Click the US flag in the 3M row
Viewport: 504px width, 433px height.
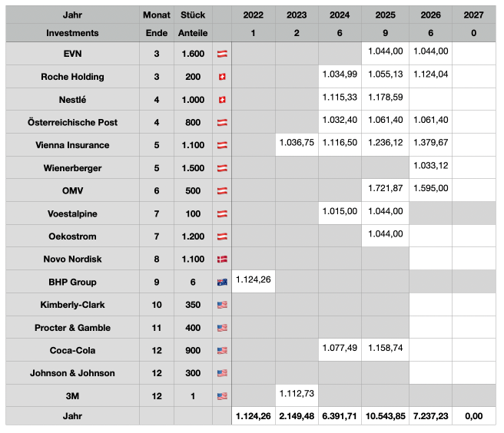pos(223,396)
